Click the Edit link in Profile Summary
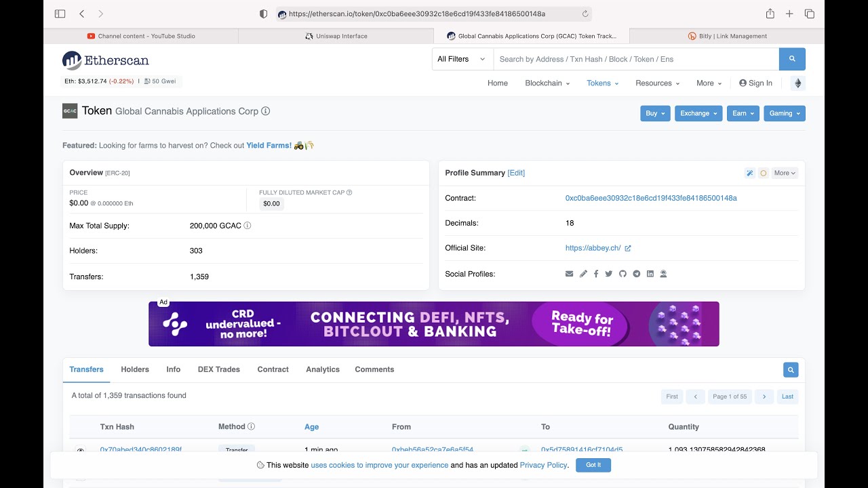The width and height of the screenshot is (868, 488). pos(516,173)
